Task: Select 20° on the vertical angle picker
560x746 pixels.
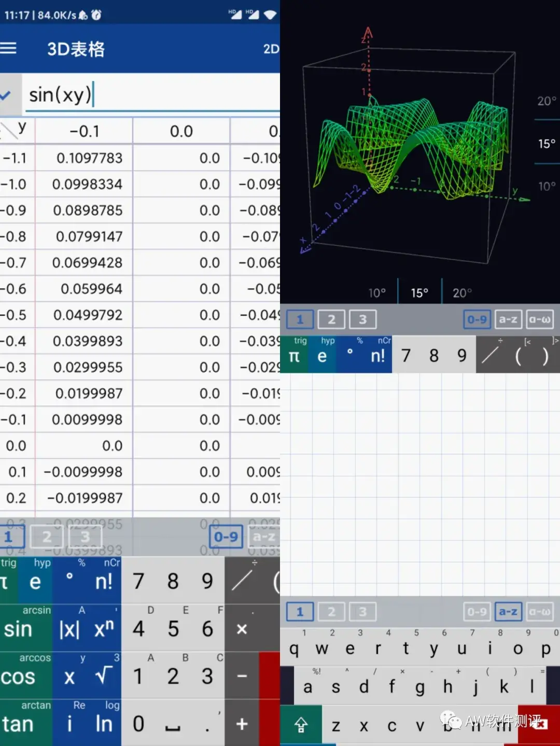Action: pyautogui.click(x=547, y=101)
